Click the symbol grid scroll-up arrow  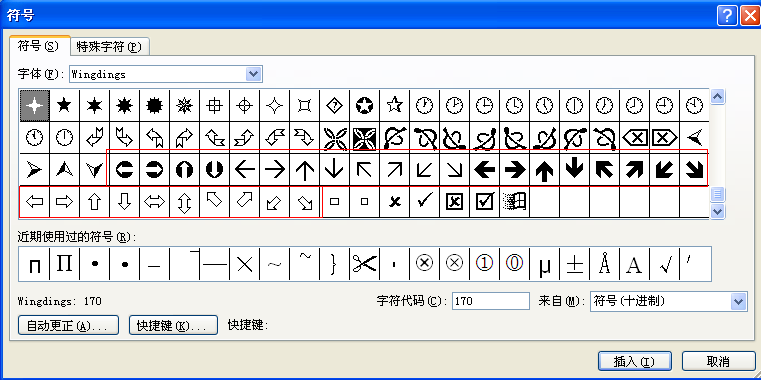(x=717, y=97)
